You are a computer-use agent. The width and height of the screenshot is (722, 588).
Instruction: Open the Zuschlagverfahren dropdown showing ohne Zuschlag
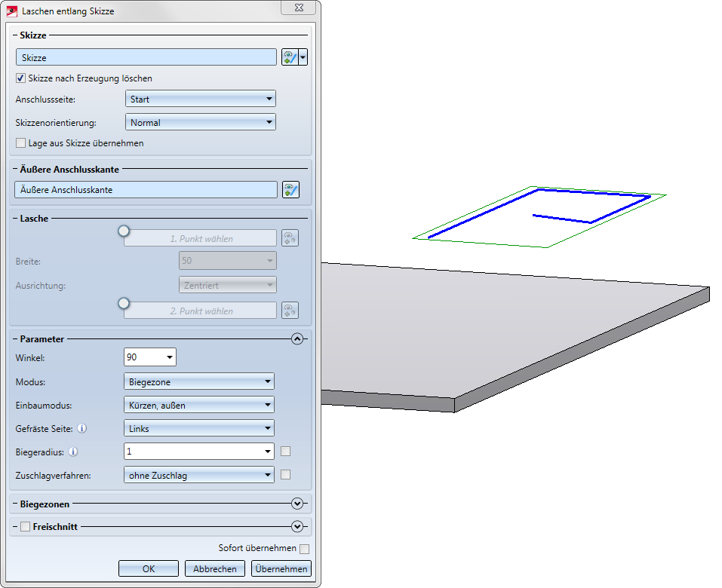pyautogui.click(x=199, y=475)
